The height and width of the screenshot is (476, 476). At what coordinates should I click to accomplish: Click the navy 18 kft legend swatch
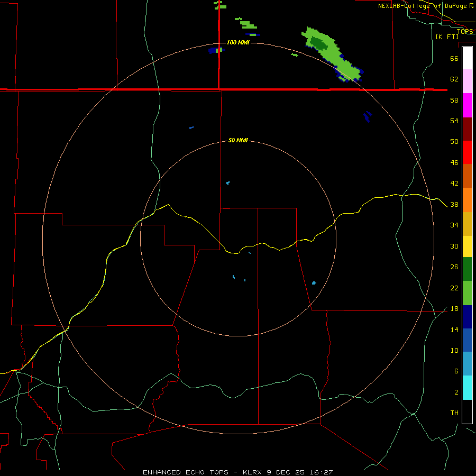click(467, 317)
